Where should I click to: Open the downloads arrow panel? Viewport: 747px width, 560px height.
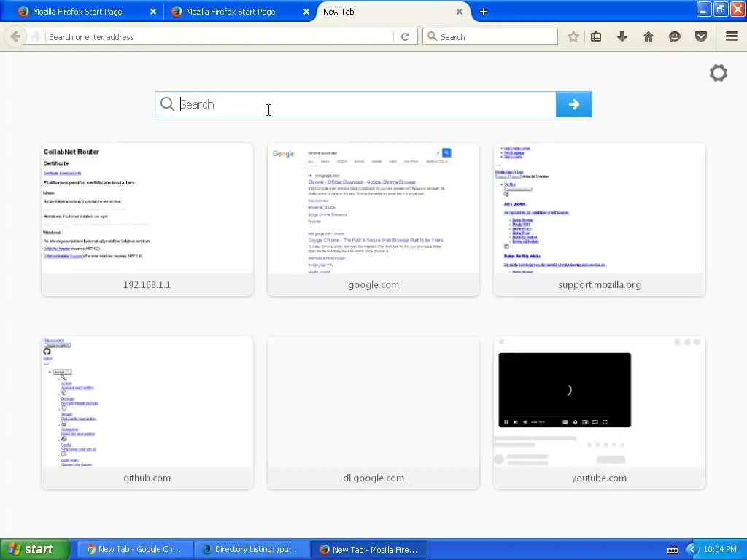point(622,36)
